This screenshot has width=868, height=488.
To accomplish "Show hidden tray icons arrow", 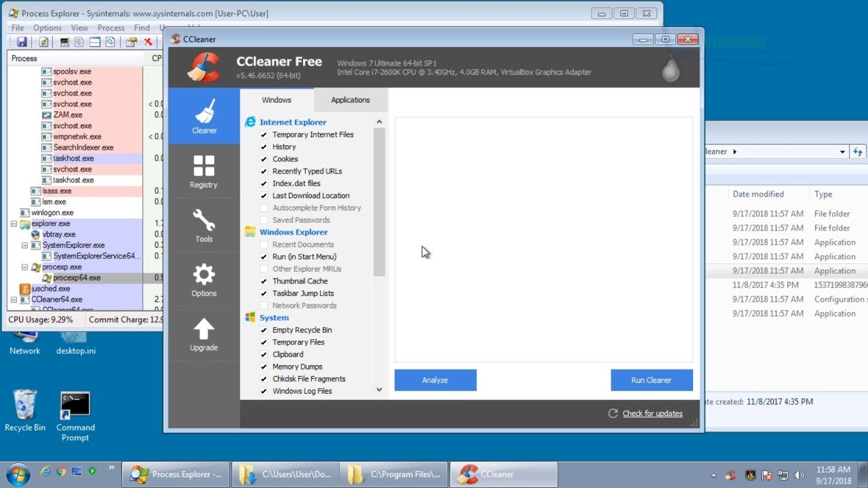I will [x=715, y=475].
